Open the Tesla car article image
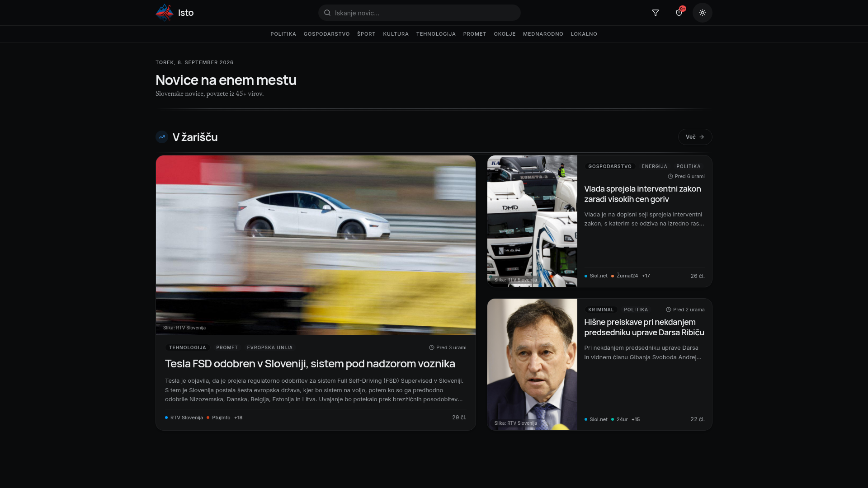Viewport: 868px width, 488px height. tap(316, 245)
